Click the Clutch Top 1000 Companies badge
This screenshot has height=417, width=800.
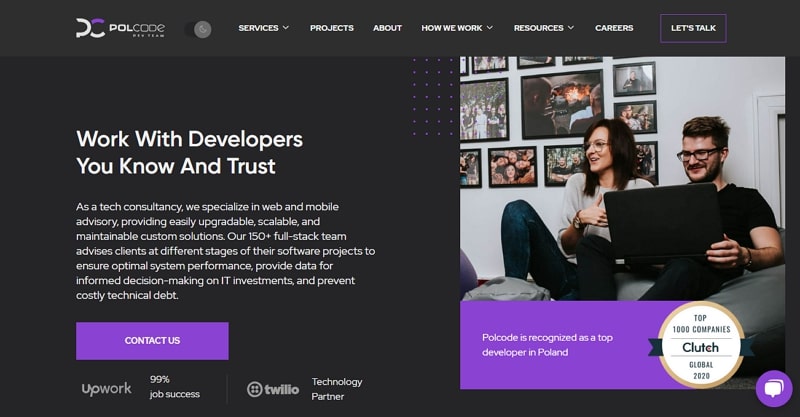click(701, 347)
